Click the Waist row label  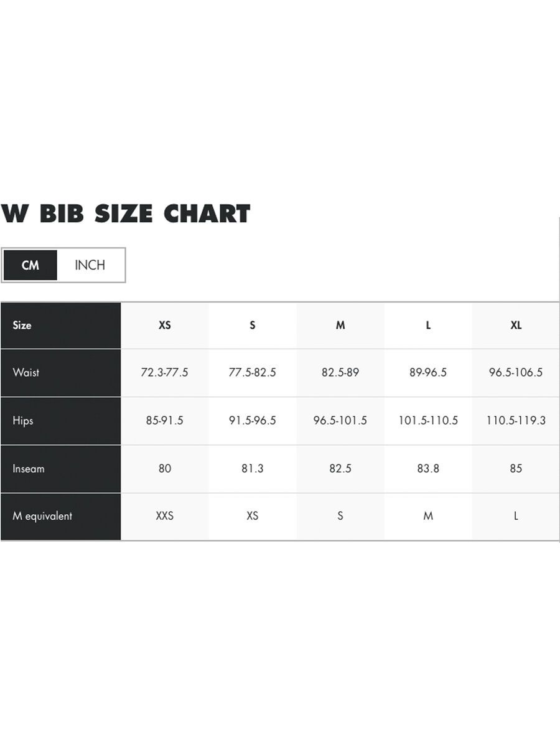(x=26, y=373)
